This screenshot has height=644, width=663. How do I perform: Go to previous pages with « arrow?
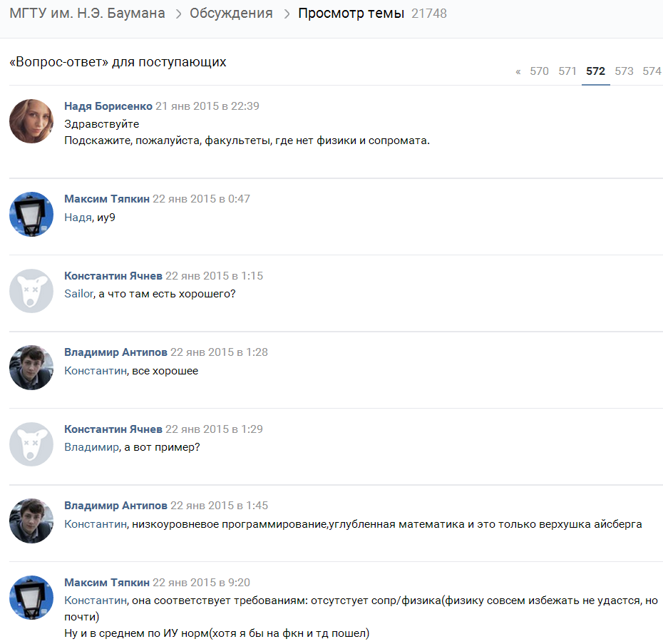click(518, 71)
